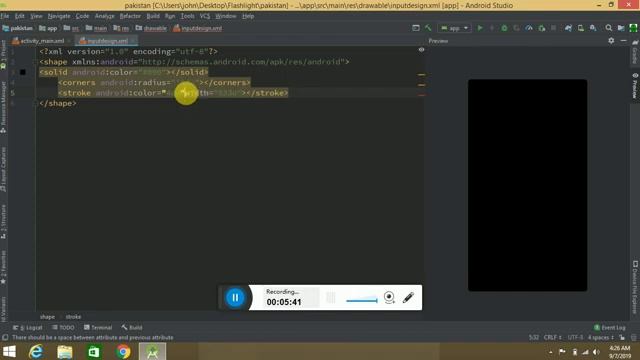The image size is (640, 360).
Task: Click Attach Debugger to Android Process icon
Action: (542, 28)
